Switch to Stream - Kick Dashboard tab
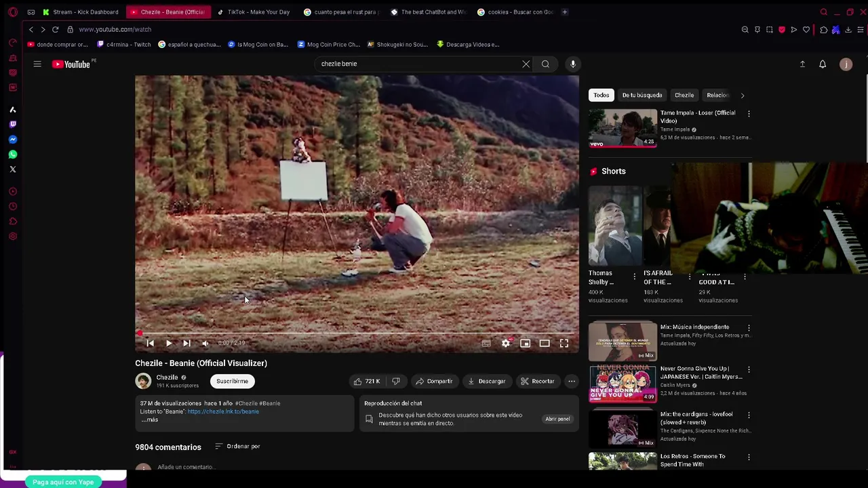 (x=80, y=12)
